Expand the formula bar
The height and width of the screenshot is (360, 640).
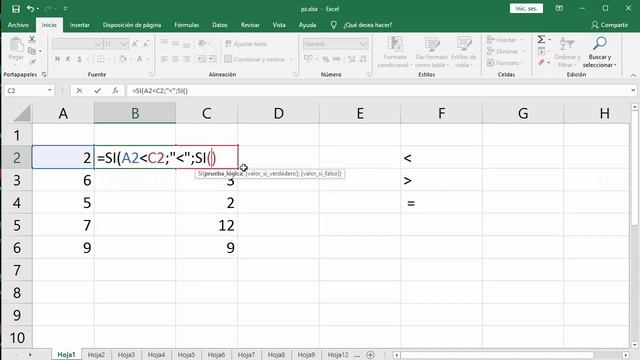pos(633,91)
